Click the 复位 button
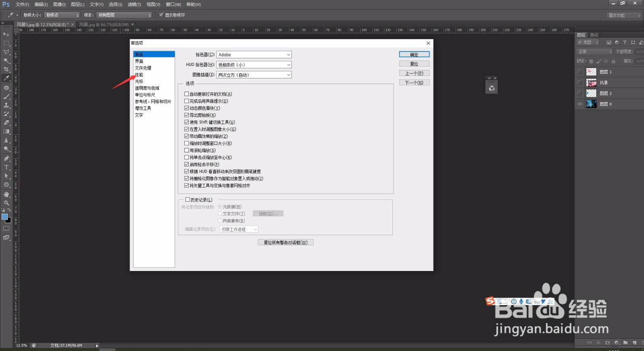The width and height of the screenshot is (644, 351). click(x=414, y=64)
